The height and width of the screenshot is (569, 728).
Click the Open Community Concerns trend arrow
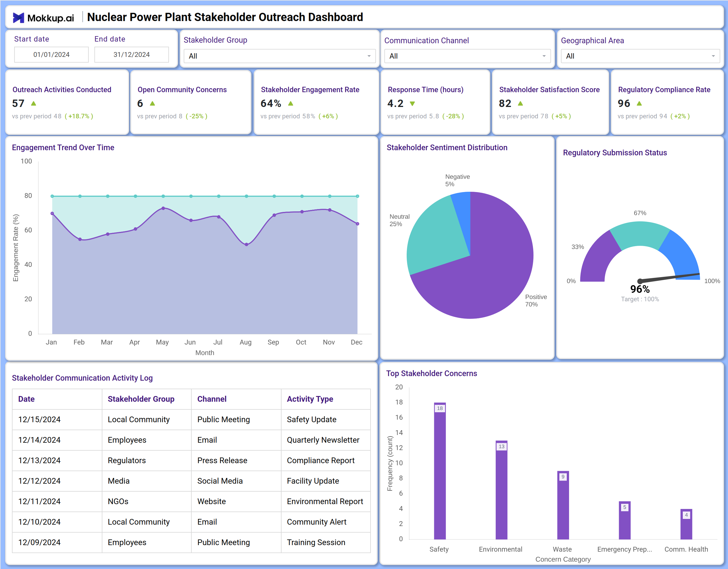tap(152, 103)
